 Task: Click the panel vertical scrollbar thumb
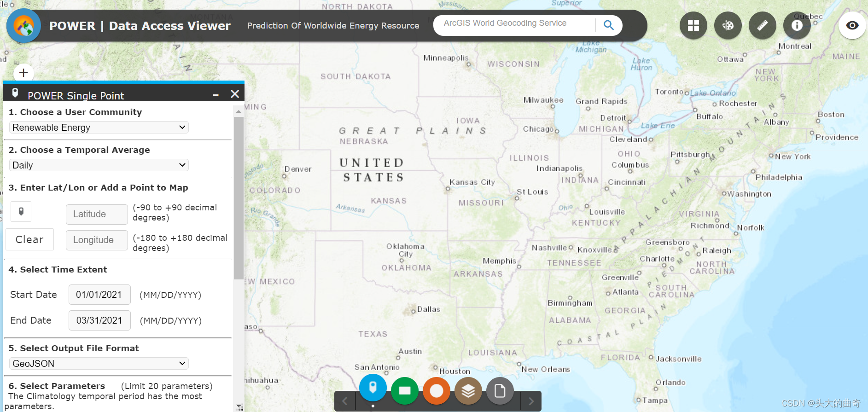pyautogui.click(x=239, y=198)
